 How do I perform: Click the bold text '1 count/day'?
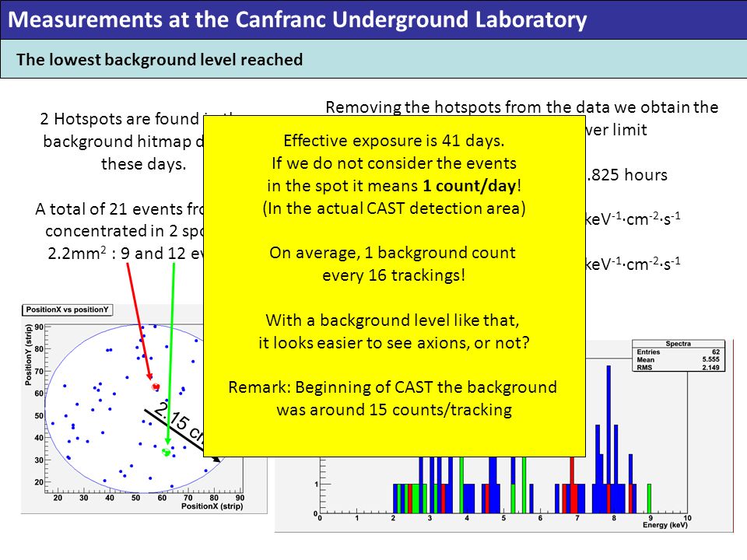coord(469,186)
